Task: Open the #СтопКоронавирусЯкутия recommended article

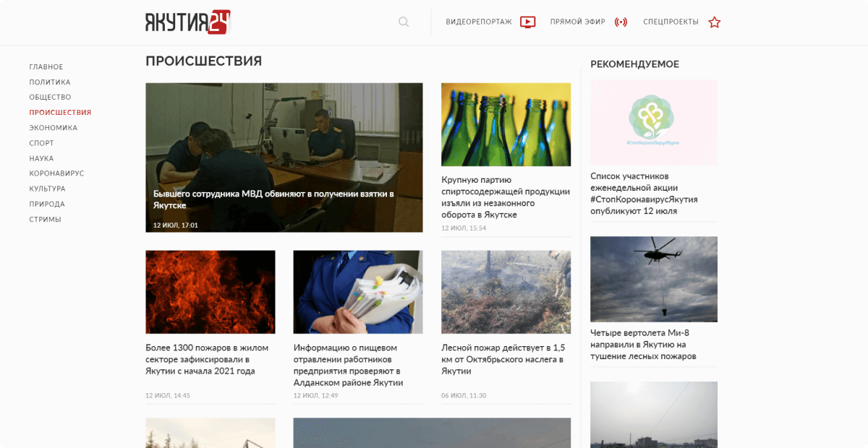Action: coord(644,194)
